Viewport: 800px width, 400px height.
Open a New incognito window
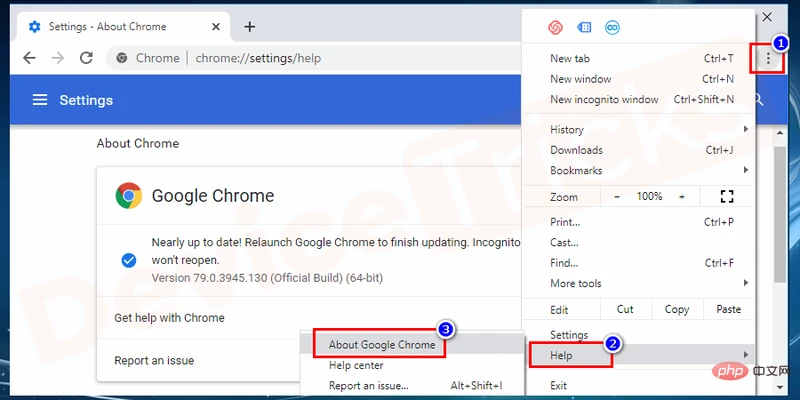[638, 99]
